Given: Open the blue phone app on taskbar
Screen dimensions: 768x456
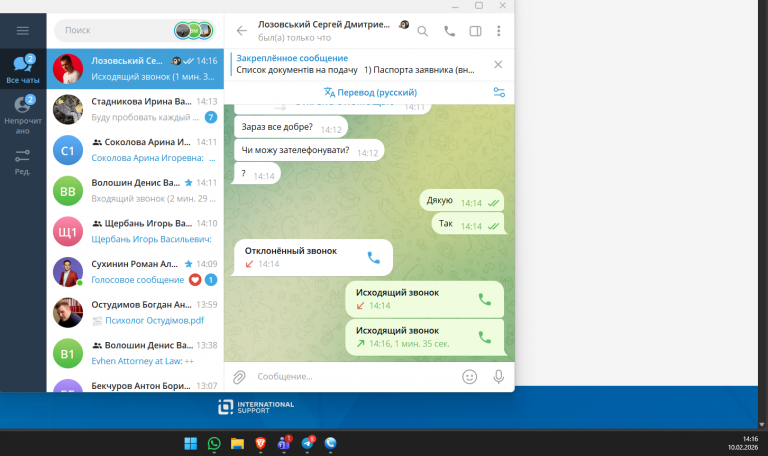Looking at the screenshot, I should tap(331, 443).
